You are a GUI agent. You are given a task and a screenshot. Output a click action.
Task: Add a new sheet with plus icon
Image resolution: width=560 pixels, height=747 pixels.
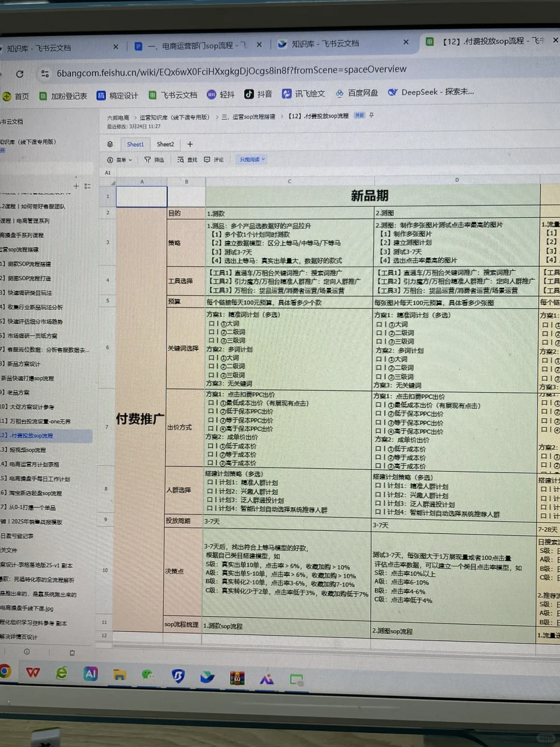pyautogui.click(x=190, y=144)
